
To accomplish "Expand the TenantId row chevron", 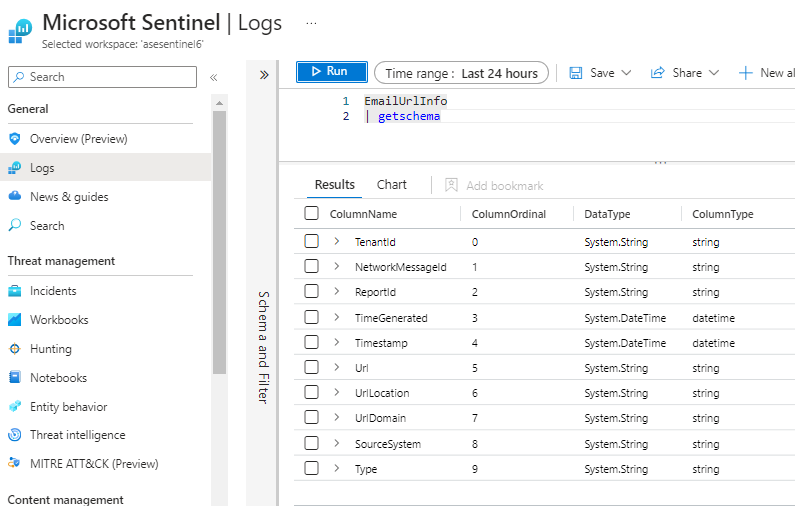I will point(337,241).
